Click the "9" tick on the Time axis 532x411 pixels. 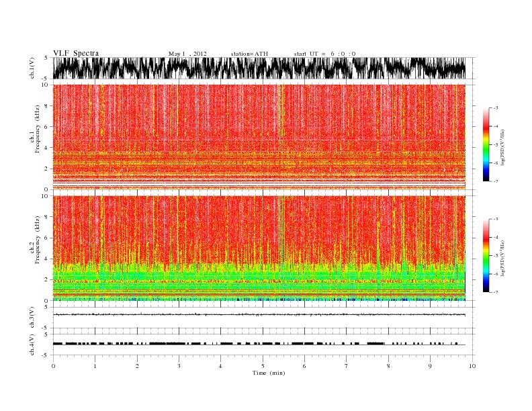pos(430,366)
